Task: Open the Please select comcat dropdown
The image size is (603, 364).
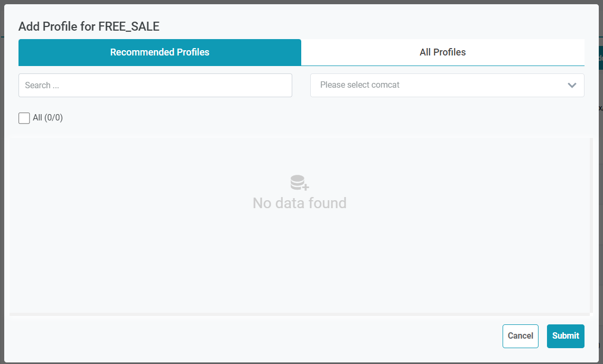Action: (x=447, y=85)
